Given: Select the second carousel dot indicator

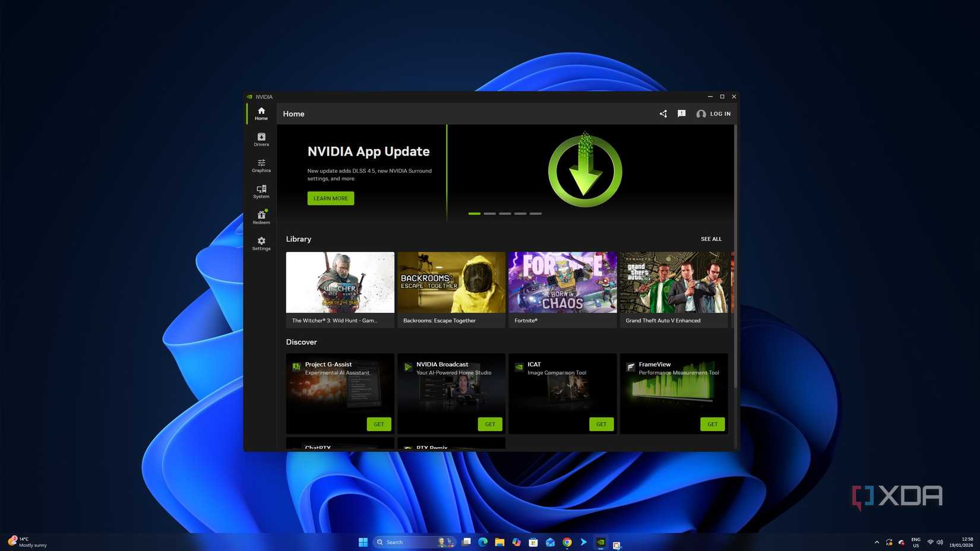Looking at the screenshot, I should (x=489, y=213).
